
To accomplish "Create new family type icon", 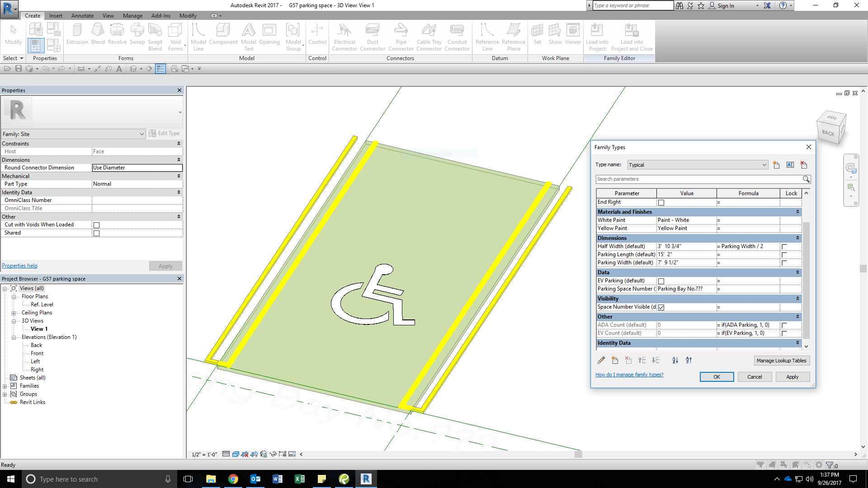I will tap(776, 165).
